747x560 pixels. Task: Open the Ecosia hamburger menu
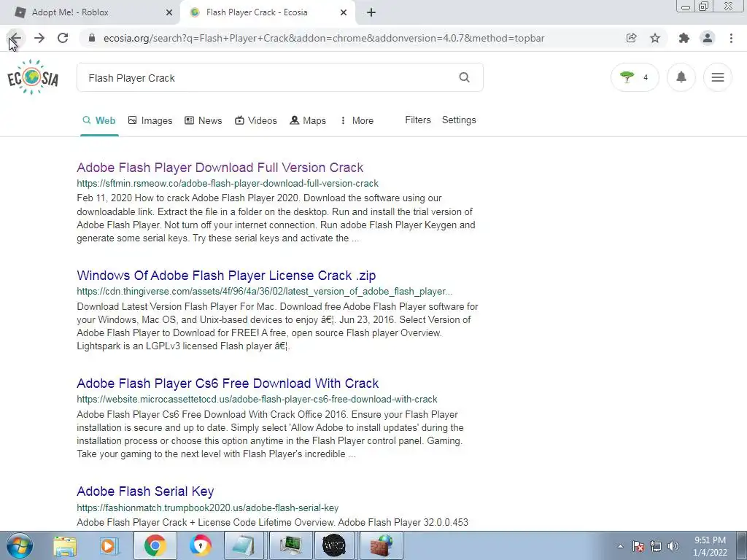coord(718,77)
